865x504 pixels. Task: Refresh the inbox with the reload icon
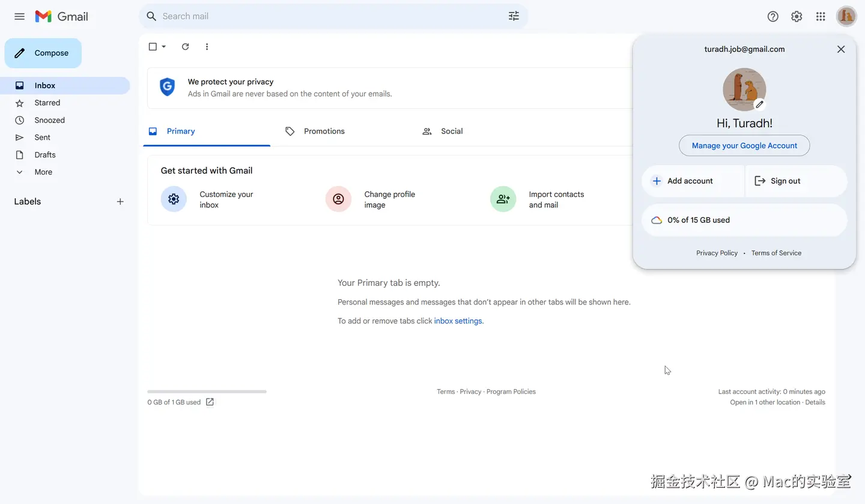click(x=186, y=47)
